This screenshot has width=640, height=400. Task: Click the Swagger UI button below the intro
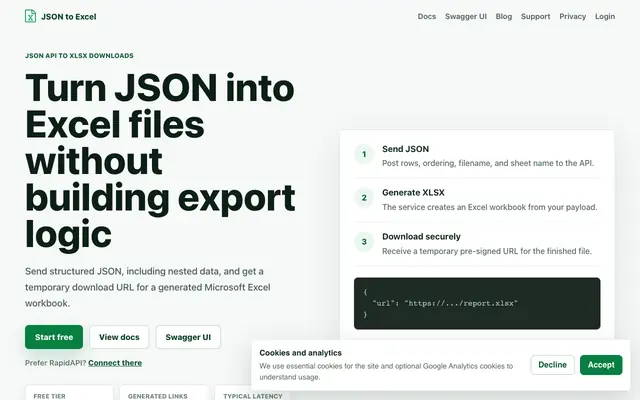tap(188, 337)
